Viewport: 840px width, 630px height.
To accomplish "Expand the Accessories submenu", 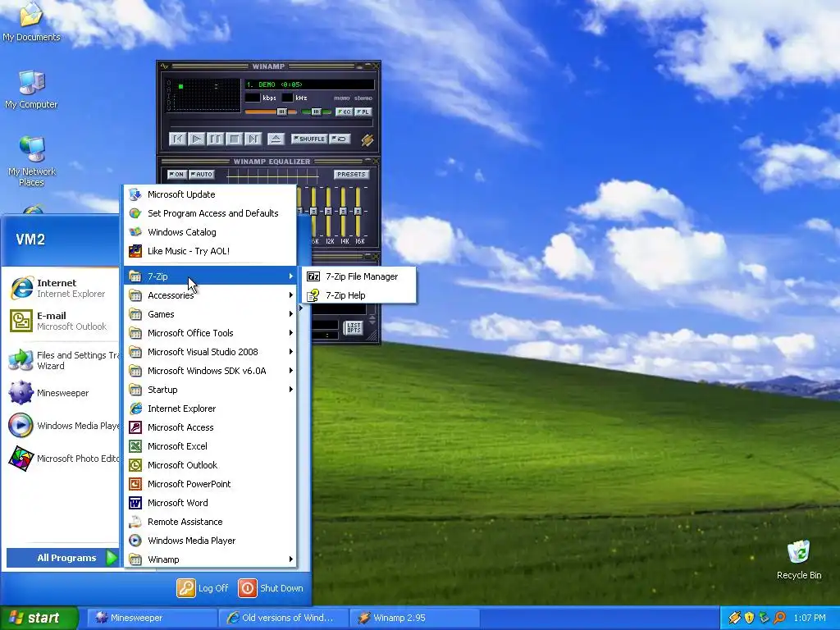I will (211, 295).
